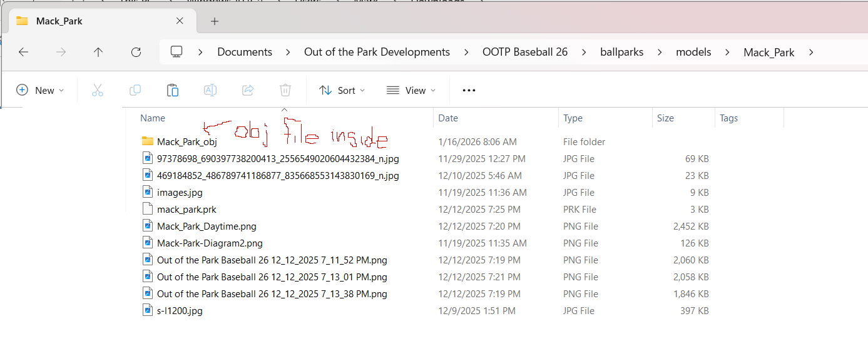Select the s-l1200.jpg file icon
This screenshot has height=356, width=868.
148,310
